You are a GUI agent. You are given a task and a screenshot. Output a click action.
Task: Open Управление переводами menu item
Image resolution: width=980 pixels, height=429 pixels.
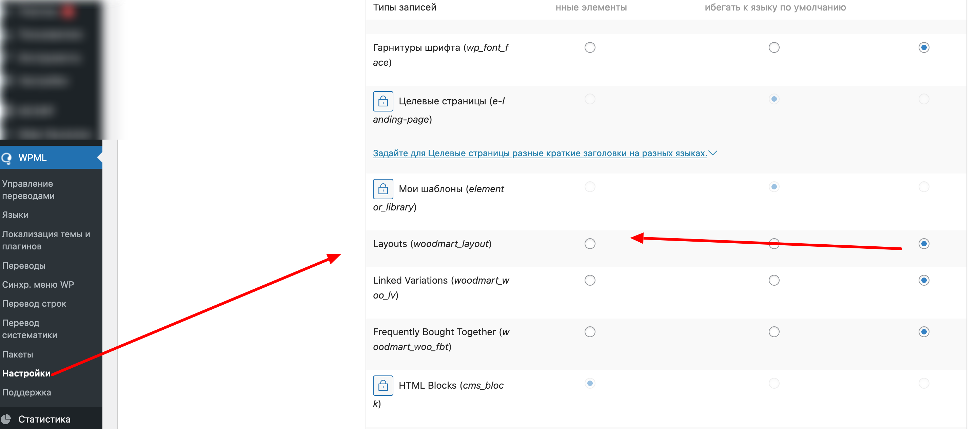28,189
